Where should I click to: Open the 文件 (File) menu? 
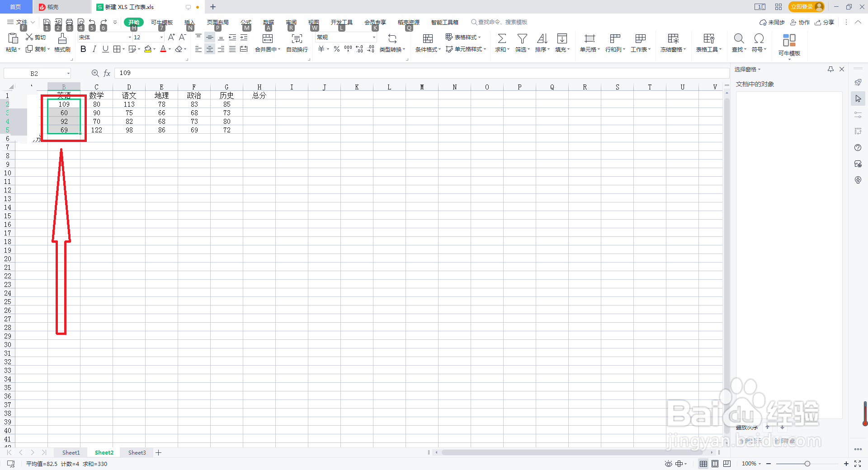coord(21,22)
